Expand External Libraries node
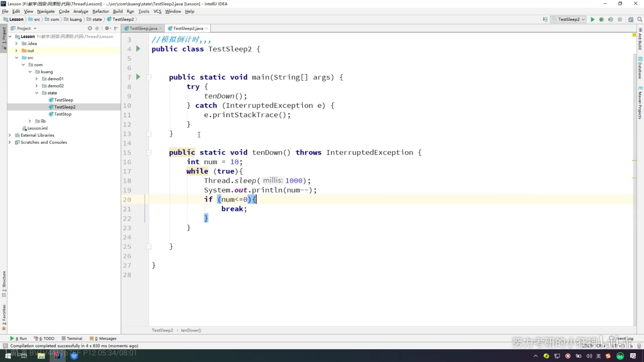The image size is (644, 362). [10, 135]
